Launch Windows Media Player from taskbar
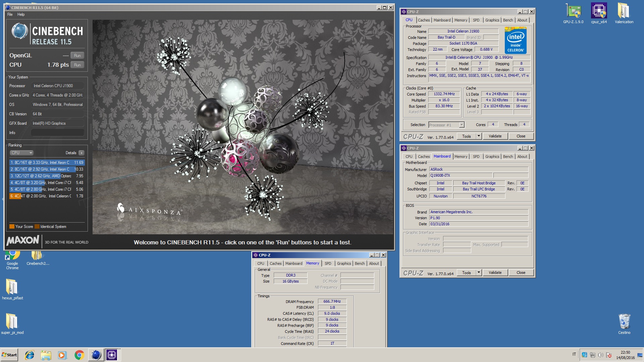The width and height of the screenshot is (644, 362). point(62,355)
